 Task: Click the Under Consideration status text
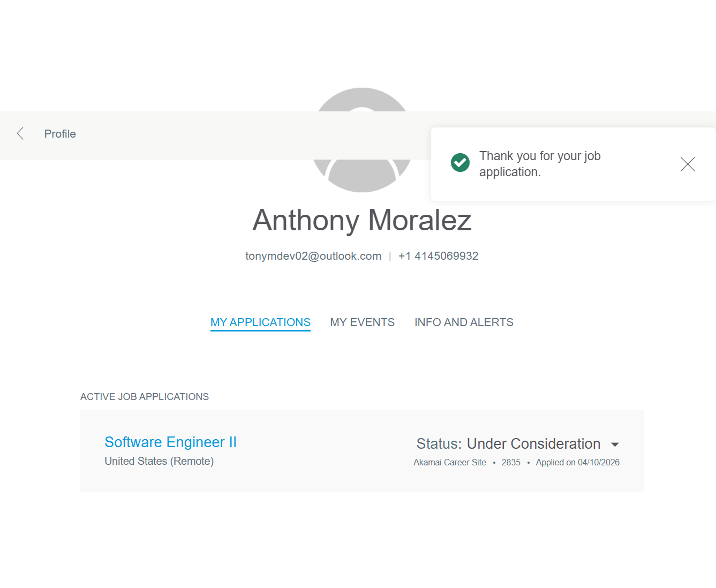point(533,444)
